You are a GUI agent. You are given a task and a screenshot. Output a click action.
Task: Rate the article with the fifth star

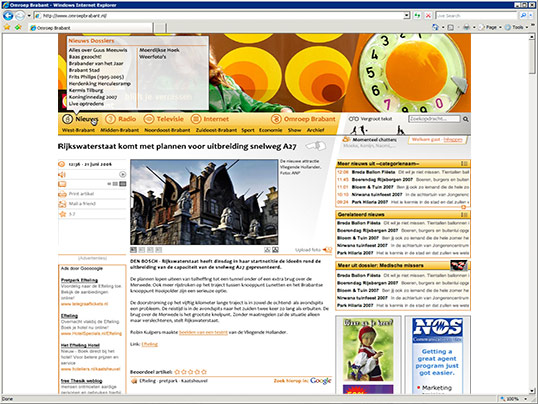204,372
